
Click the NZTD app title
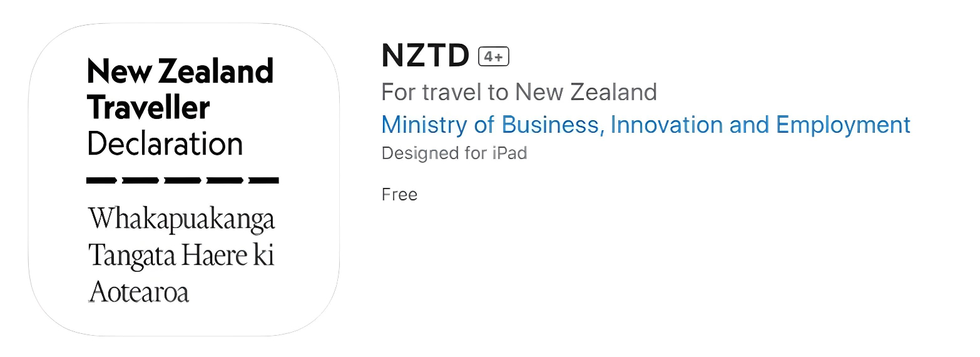(x=425, y=56)
